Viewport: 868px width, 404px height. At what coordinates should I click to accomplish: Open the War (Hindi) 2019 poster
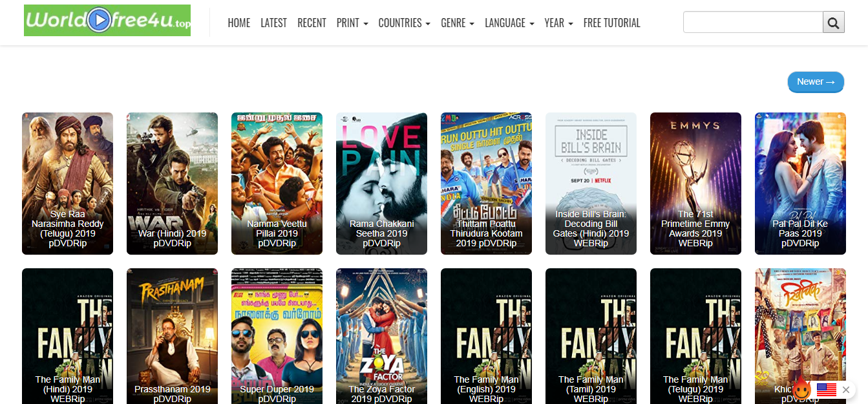[x=172, y=184]
